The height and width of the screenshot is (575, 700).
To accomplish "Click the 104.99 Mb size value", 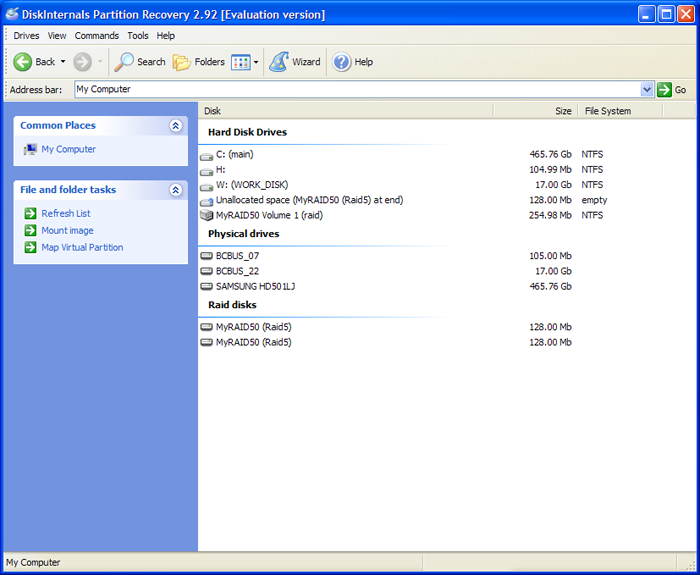I will pos(550,170).
